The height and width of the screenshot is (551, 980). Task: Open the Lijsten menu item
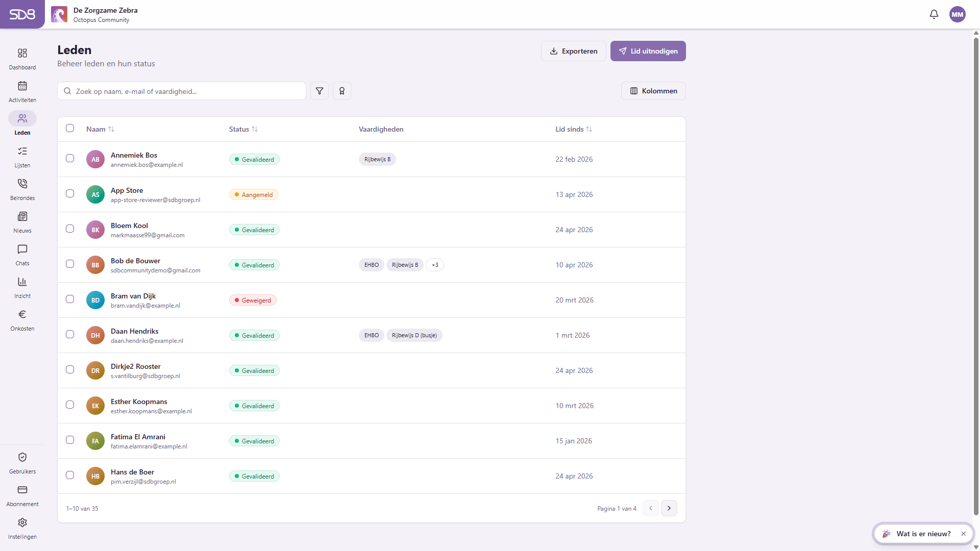pos(22,157)
